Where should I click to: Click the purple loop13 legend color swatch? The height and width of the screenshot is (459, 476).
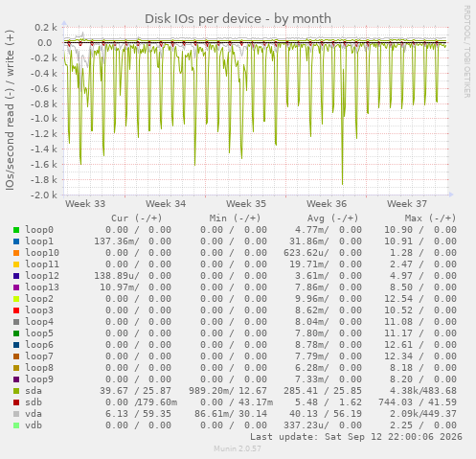point(16,287)
